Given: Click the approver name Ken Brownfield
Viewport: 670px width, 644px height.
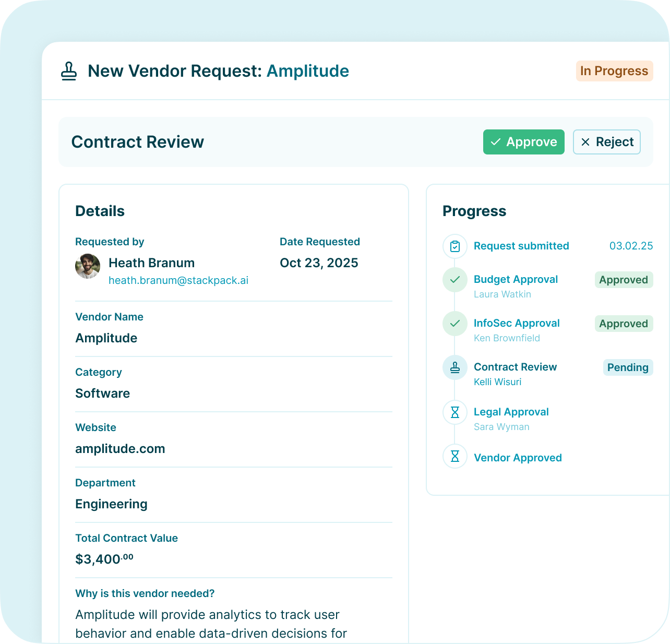Looking at the screenshot, I should tap(507, 338).
